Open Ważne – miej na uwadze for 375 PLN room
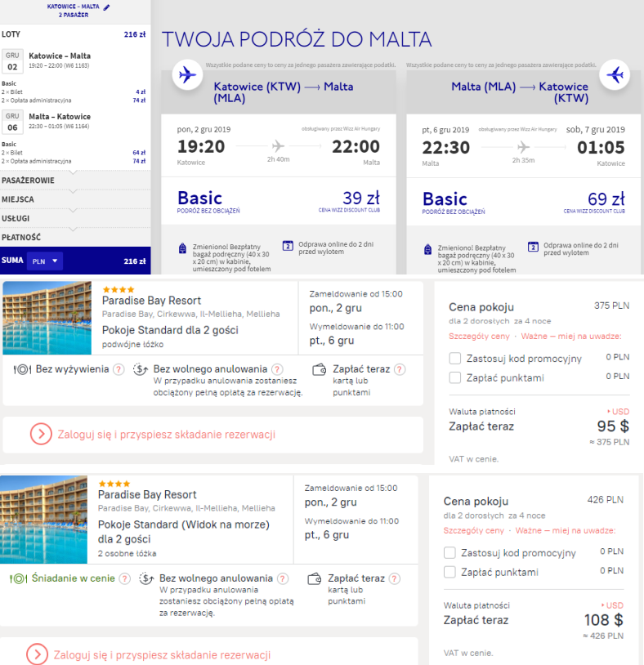This screenshot has height=665, width=644. (571, 337)
